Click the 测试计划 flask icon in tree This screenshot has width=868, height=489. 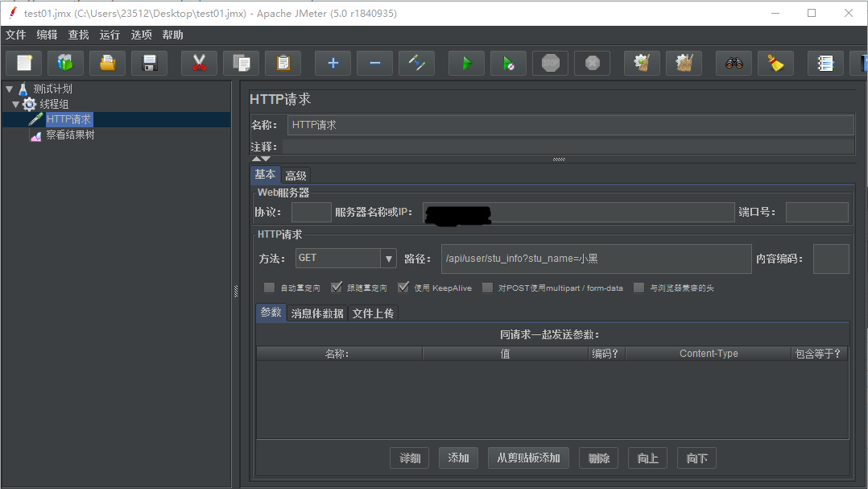(x=23, y=89)
